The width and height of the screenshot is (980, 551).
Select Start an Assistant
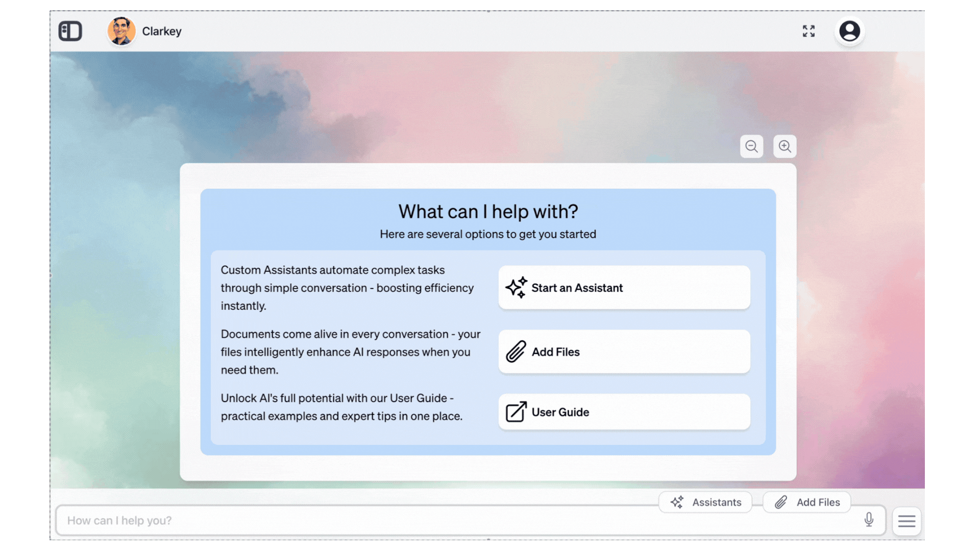(624, 287)
